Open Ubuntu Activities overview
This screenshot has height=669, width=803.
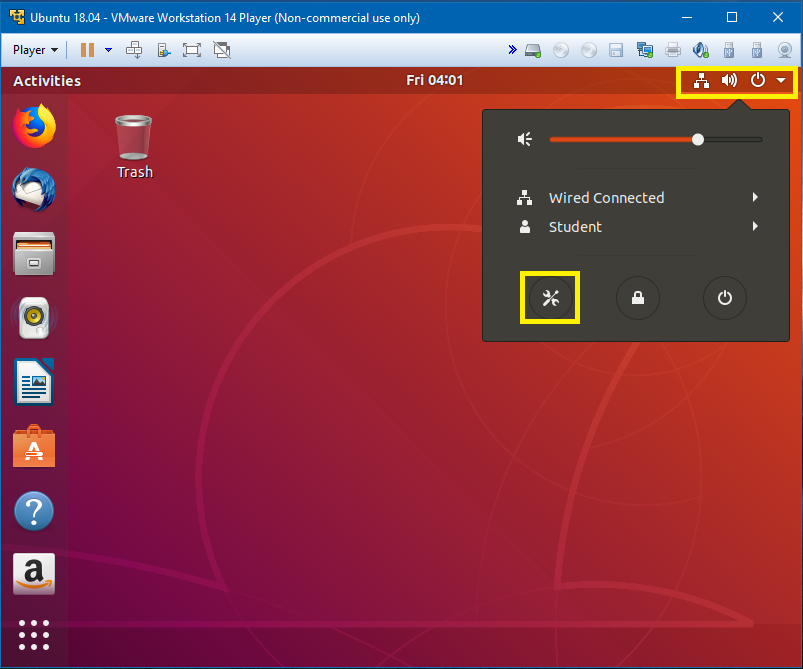click(x=47, y=81)
